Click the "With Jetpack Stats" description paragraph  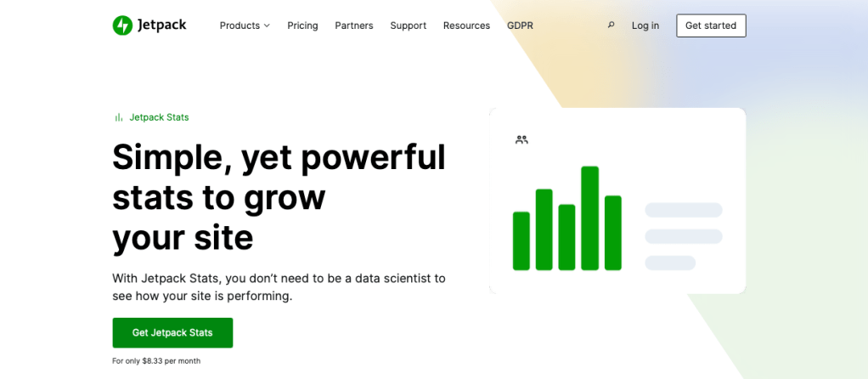click(x=279, y=287)
